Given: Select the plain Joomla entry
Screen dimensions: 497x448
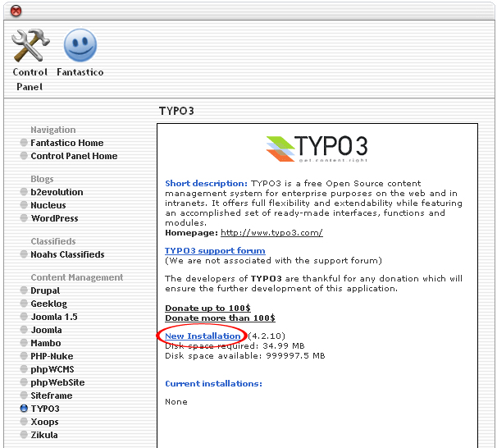Looking at the screenshot, I should click(x=46, y=330).
